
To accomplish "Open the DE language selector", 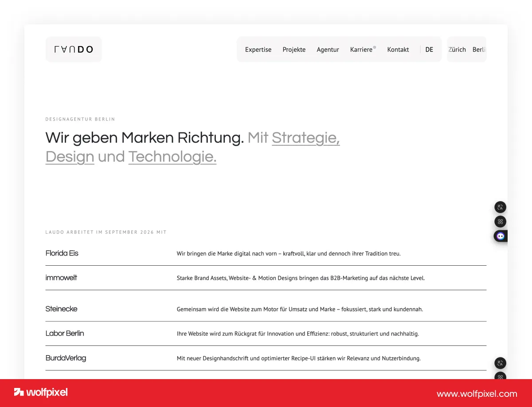I will coord(429,50).
